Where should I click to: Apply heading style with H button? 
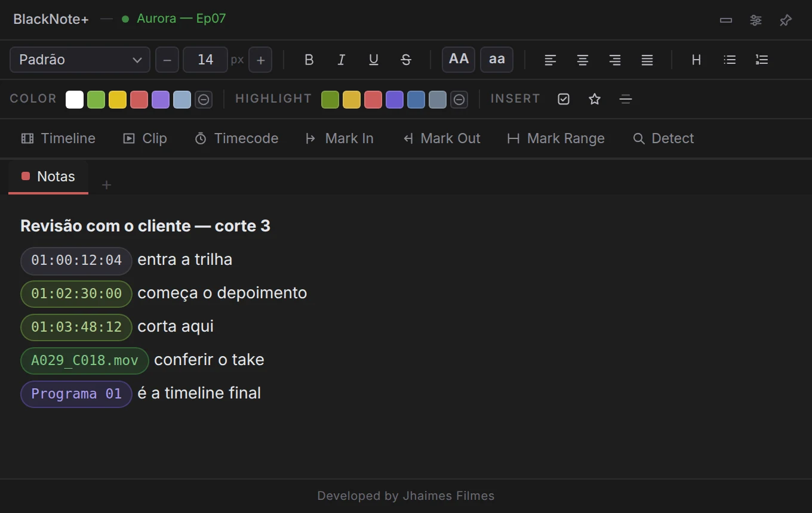696,60
